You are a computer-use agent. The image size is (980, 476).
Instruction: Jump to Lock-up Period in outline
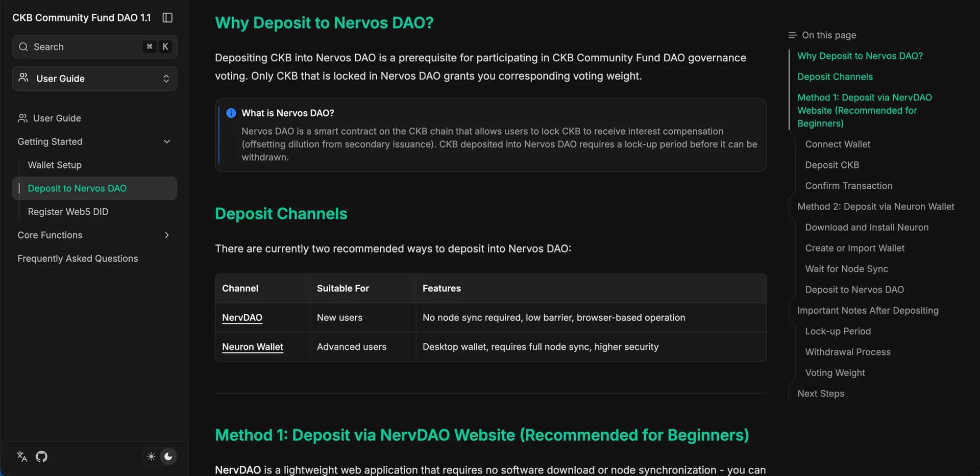pos(838,331)
